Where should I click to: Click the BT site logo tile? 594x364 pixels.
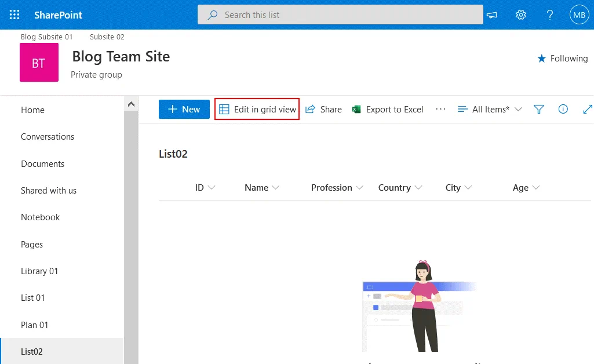[x=39, y=63]
